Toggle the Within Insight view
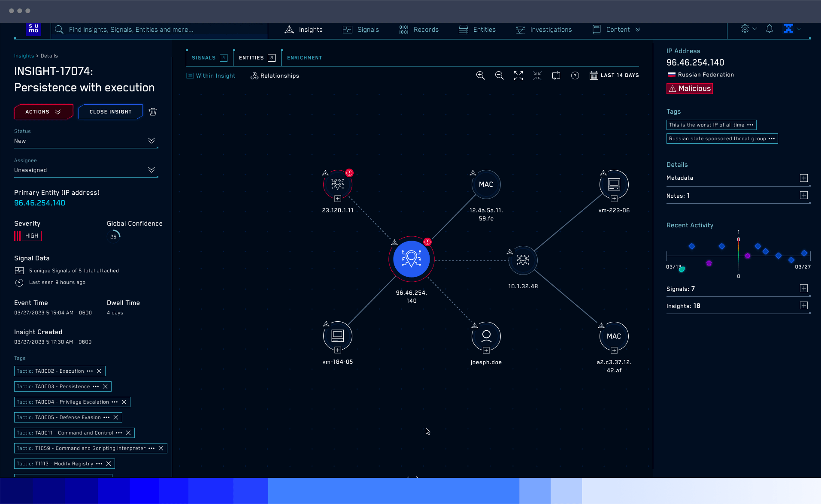The height and width of the screenshot is (504, 821). (x=211, y=75)
